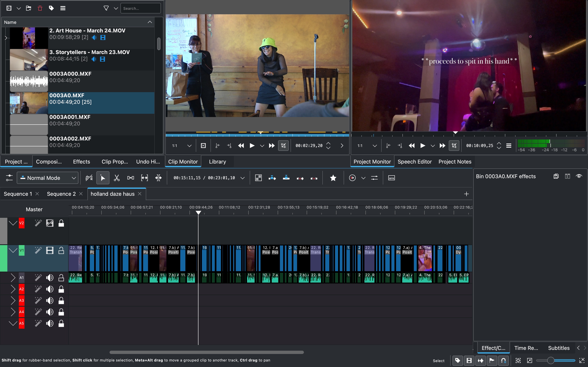Click the favorite effects star icon
The width and height of the screenshot is (588, 367).
333,178
